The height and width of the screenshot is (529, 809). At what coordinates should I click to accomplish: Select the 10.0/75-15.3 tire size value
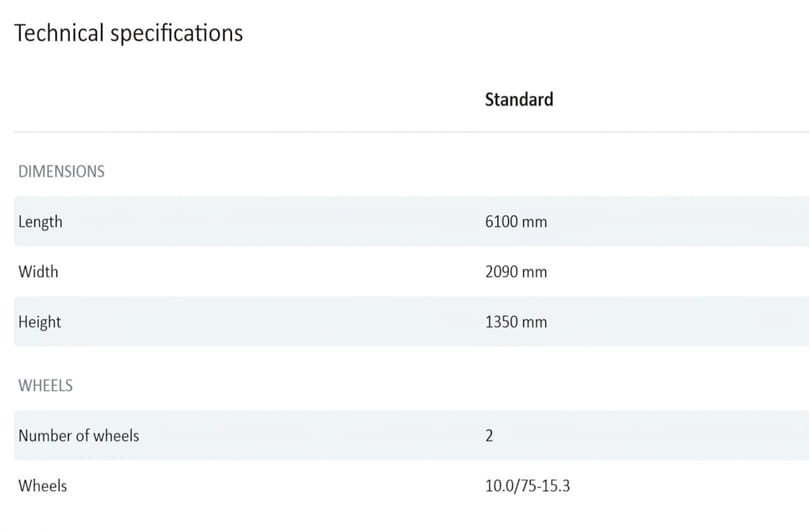pyautogui.click(x=527, y=486)
